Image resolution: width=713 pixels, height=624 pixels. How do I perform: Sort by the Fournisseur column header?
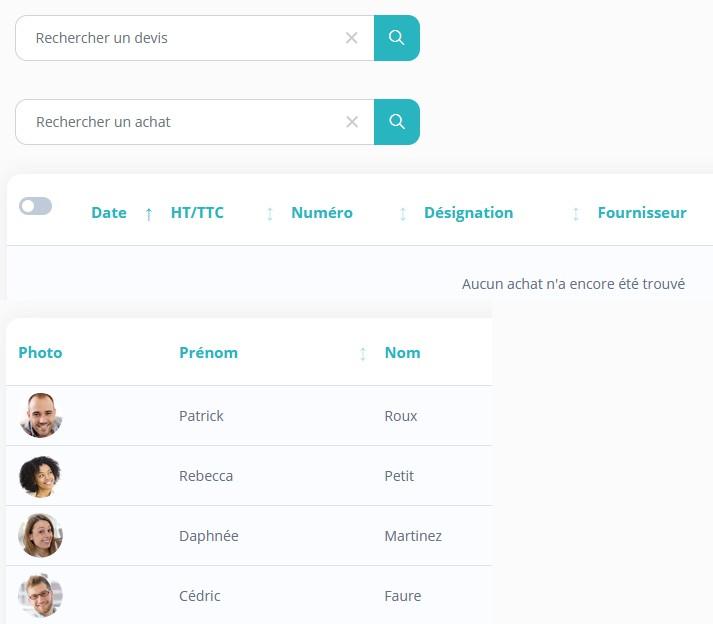pos(642,213)
